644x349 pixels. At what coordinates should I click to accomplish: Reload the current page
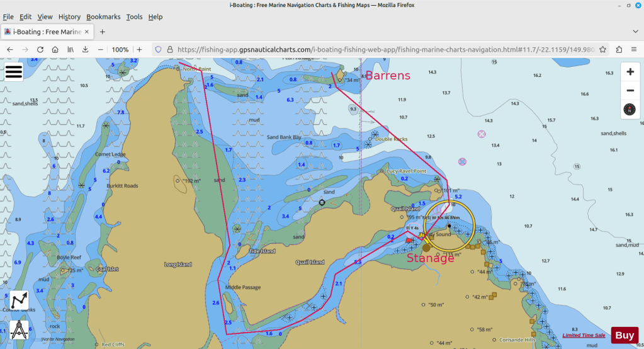(x=40, y=49)
